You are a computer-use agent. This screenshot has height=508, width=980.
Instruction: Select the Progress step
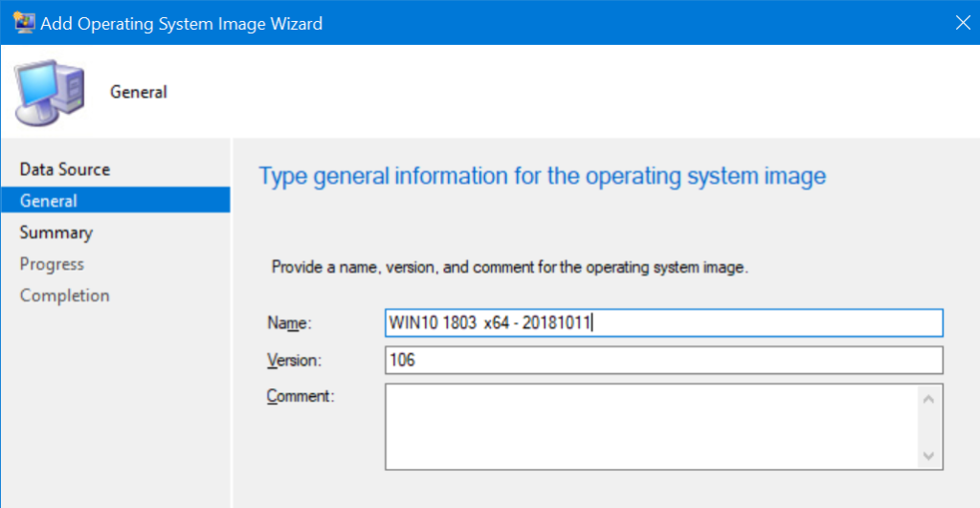(52, 264)
